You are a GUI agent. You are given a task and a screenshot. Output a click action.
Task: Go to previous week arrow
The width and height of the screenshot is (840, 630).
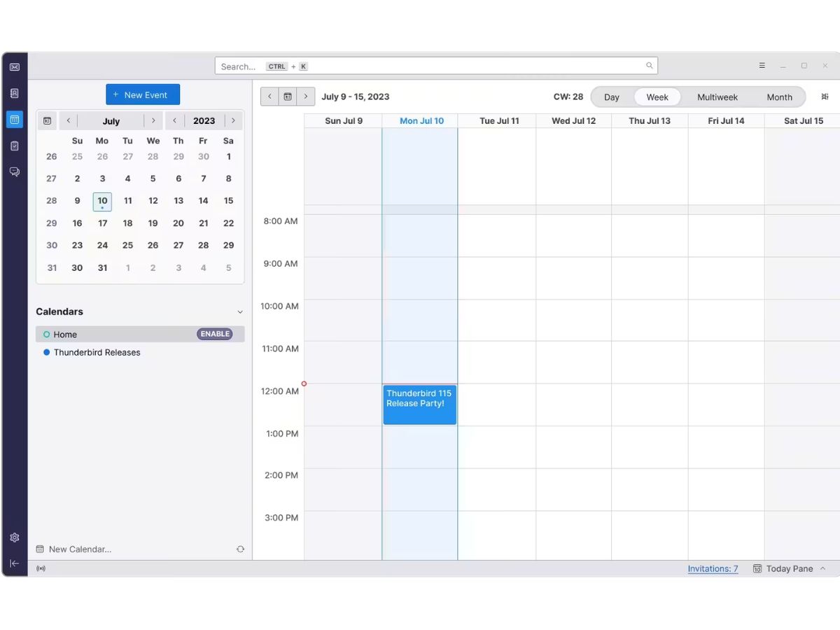point(269,97)
